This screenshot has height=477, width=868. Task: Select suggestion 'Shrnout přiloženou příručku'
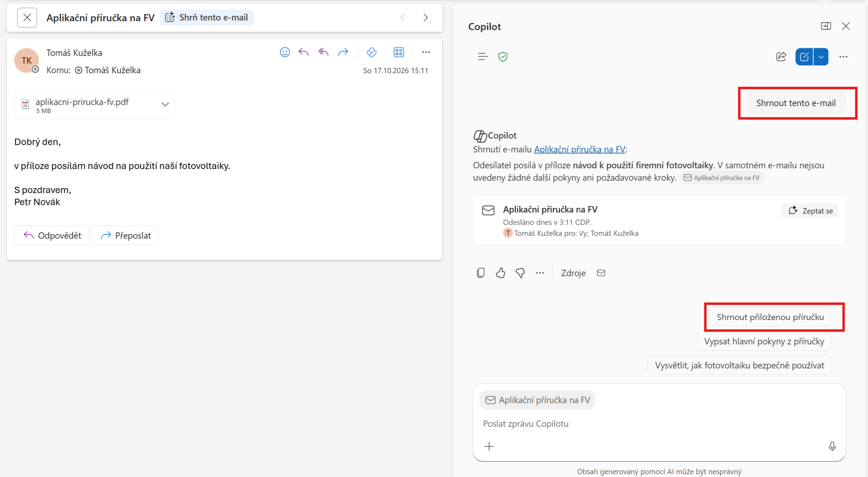pos(770,317)
